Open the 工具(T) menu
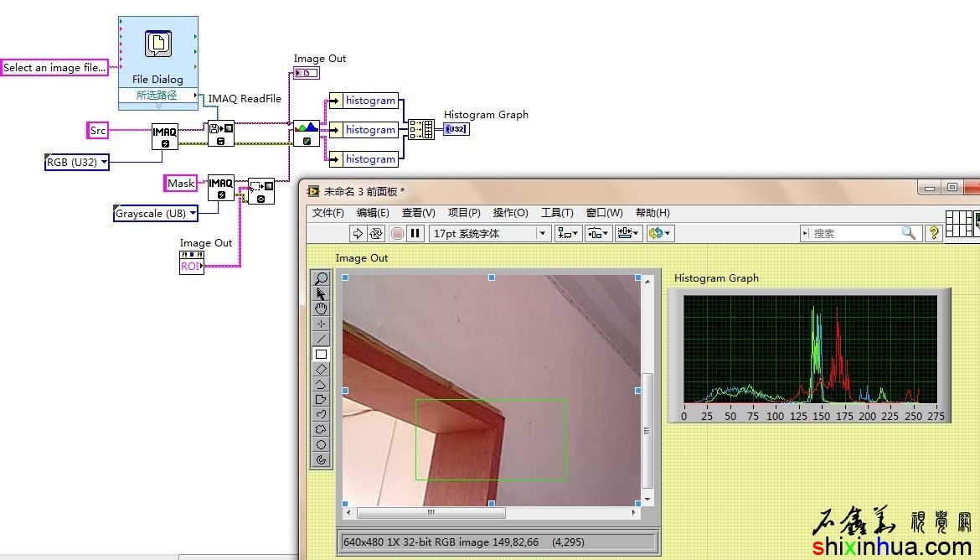 tap(556, 213)
